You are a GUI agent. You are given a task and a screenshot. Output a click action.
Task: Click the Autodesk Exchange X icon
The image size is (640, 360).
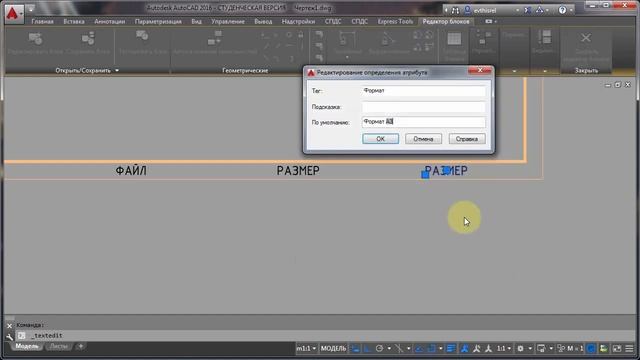click(x=527, y=10)
